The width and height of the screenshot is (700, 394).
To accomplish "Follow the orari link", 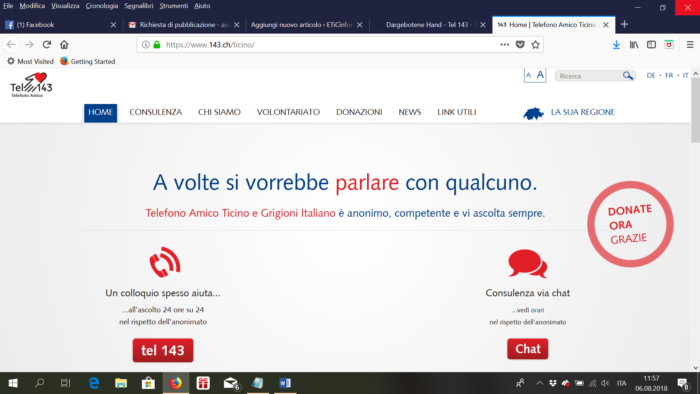I will 538,310.
